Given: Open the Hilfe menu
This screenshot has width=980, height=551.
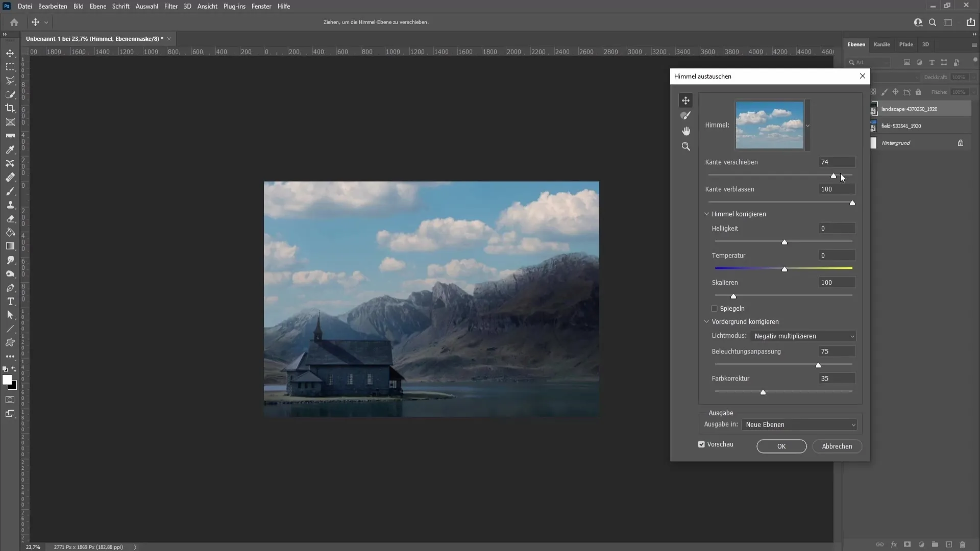Looking at the screenshot, I should pos(284,6).
